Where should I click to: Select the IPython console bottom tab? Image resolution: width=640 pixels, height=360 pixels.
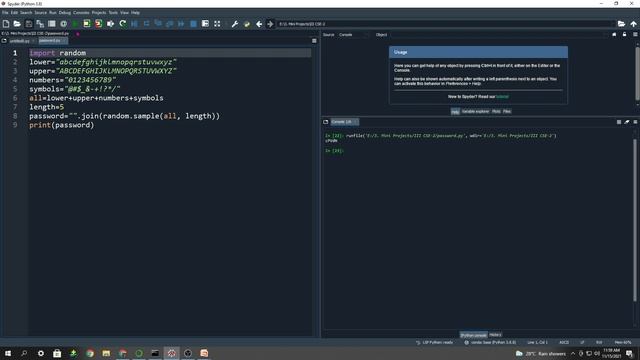tap(473, 335)
